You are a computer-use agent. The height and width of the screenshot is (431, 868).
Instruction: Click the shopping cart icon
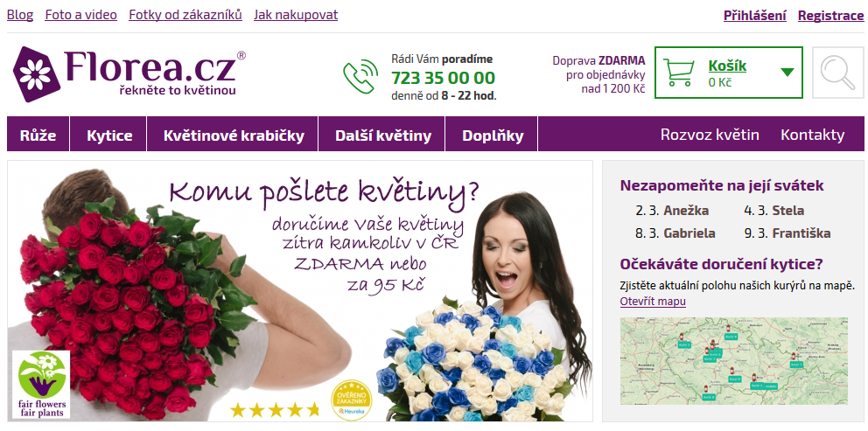[679, 73]
